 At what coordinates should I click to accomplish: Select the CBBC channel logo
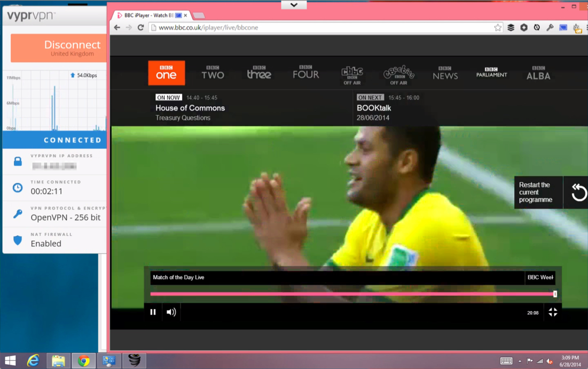click(x=352, y=75)
